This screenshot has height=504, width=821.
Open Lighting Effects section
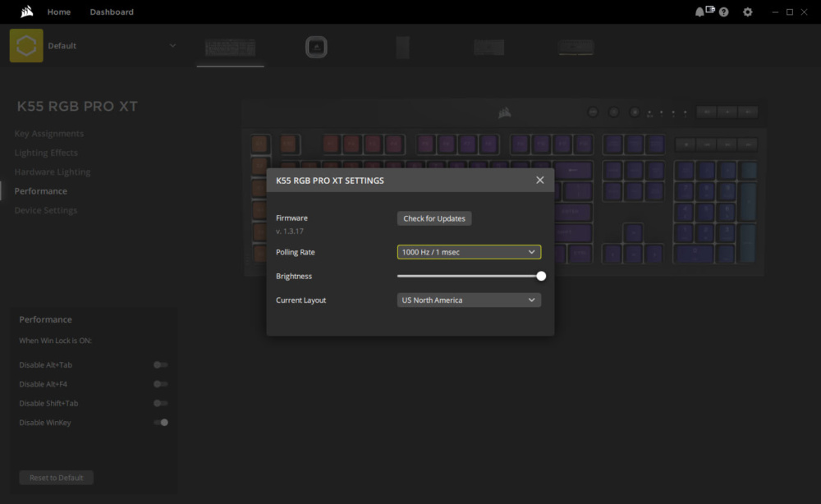46,153
